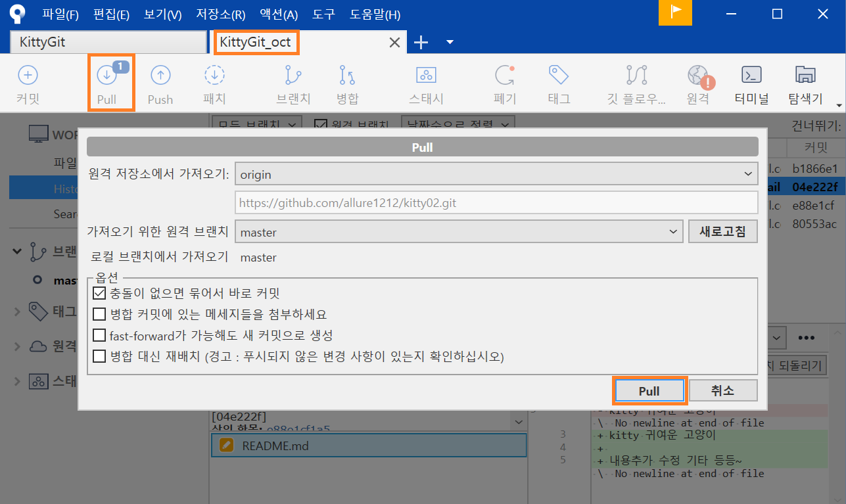The width and height of the screenshot is (846, 504).
Task: Enable commit merged changes immediately checkbox
Action: (x=99, y=293)
